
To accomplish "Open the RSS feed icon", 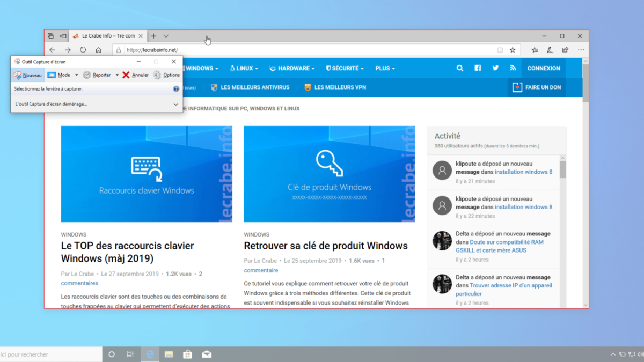I will pos(513,68).
